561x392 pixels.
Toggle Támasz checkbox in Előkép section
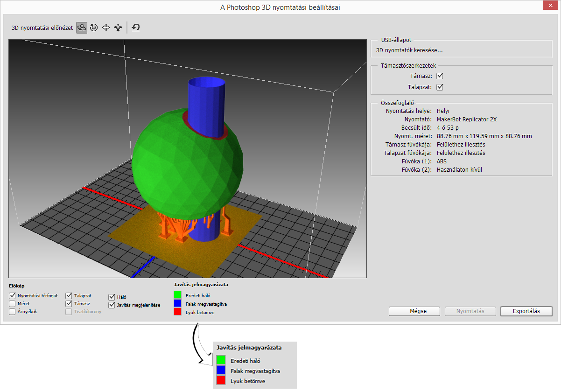pos(69,304)
